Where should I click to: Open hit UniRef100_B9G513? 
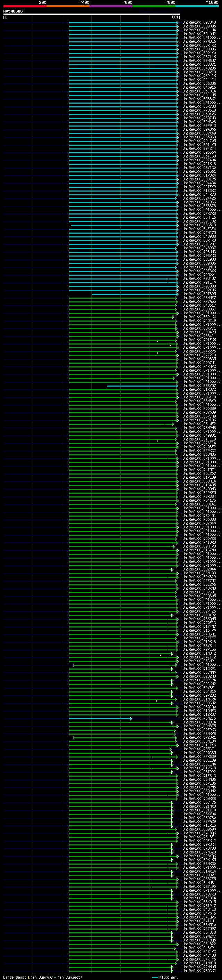(199, 225)
